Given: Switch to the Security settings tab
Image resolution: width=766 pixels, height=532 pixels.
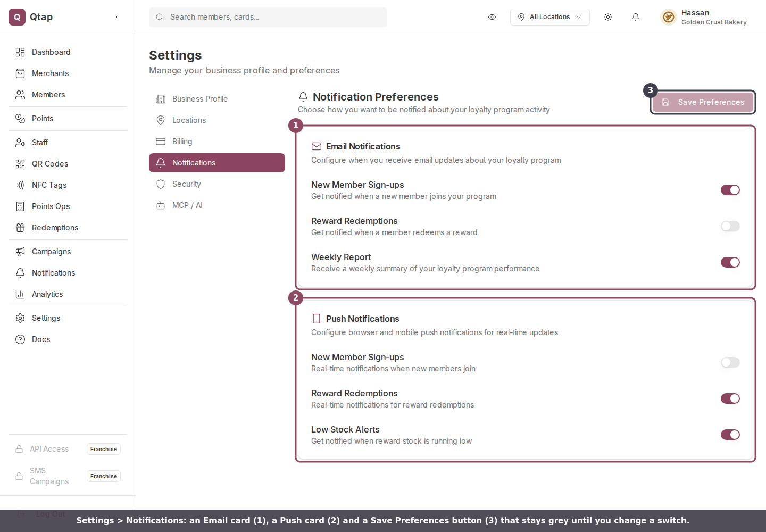Looking at the screenshot, I should pyautogui.click(x=217, y=184).
